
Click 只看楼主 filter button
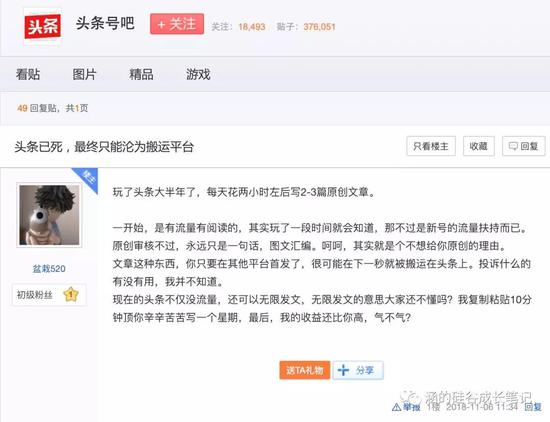pos(431,146)
